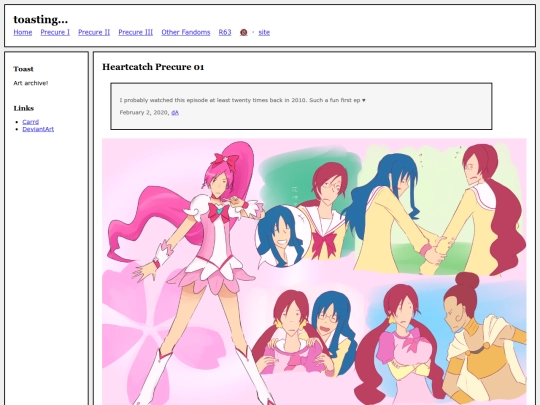The width and height of the screenshot is (540, 405).
Task: Navigate to the R63 page
Action: click(225, 32)
